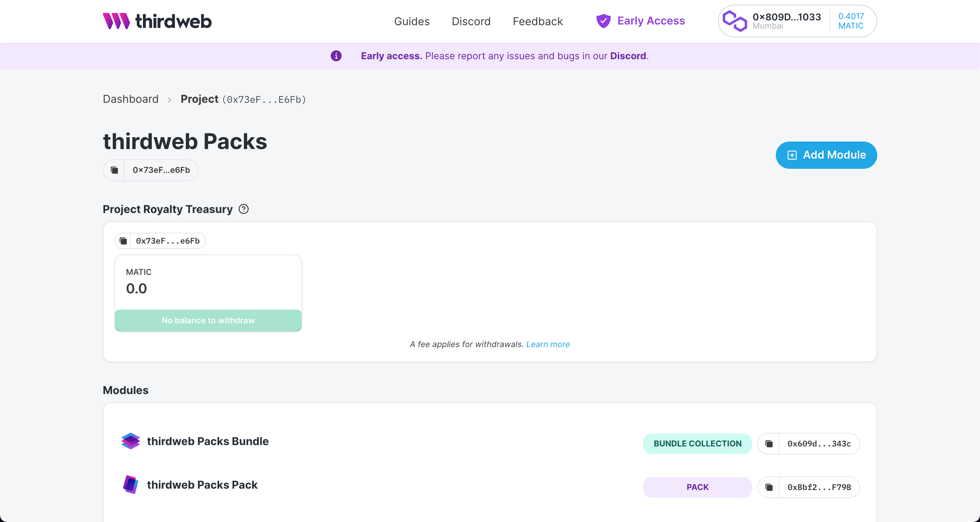Click the 0.0 balance value
980x522 pixels.
136,289
